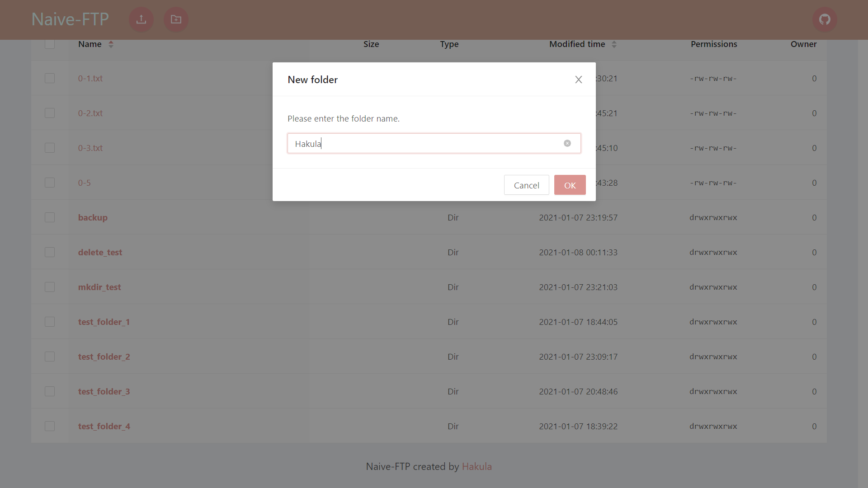This screenshot has width=868, height=488.
Task: Sort files using the Name column sorter icon
Action: (111, 44)
